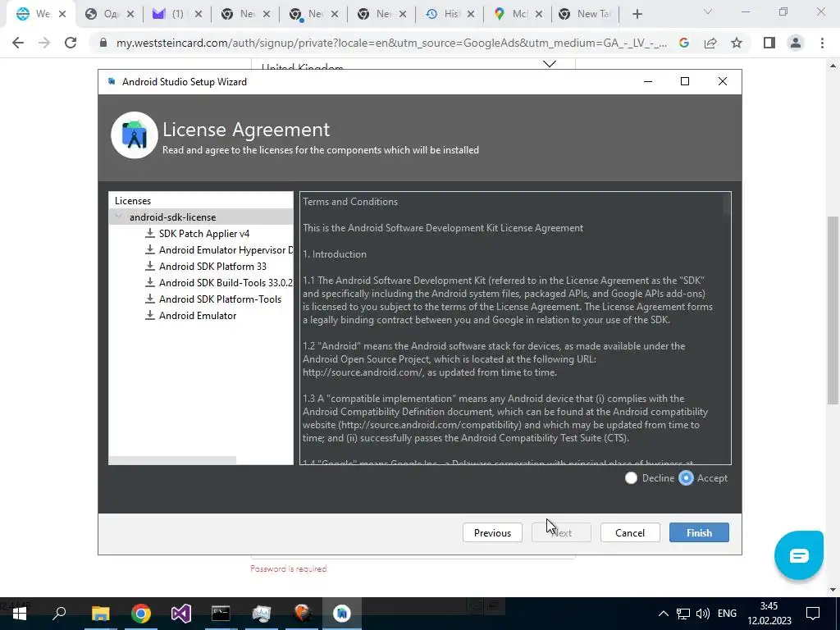Open Visual Studio from taskbar
The height and width of the screenshot is (630, 840).
180,614
